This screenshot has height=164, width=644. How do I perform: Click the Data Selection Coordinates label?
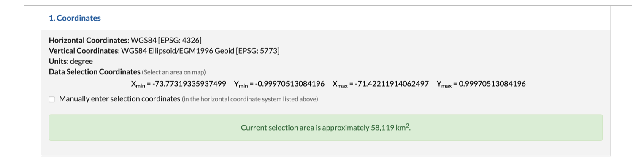pyautogui.click(x=95, y=72)
